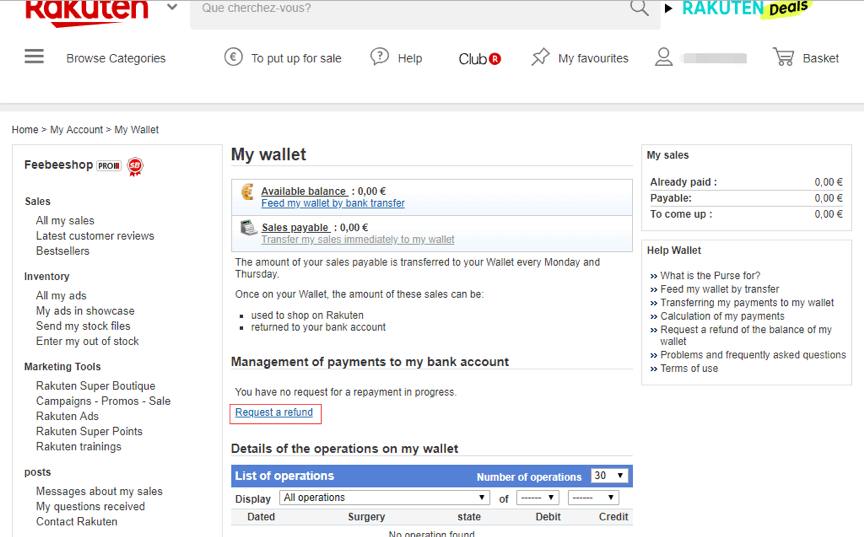This screenshot has width=864, height=537.
Task: Open Campaigns - Promos - Sale
Action: coord(103,401)
